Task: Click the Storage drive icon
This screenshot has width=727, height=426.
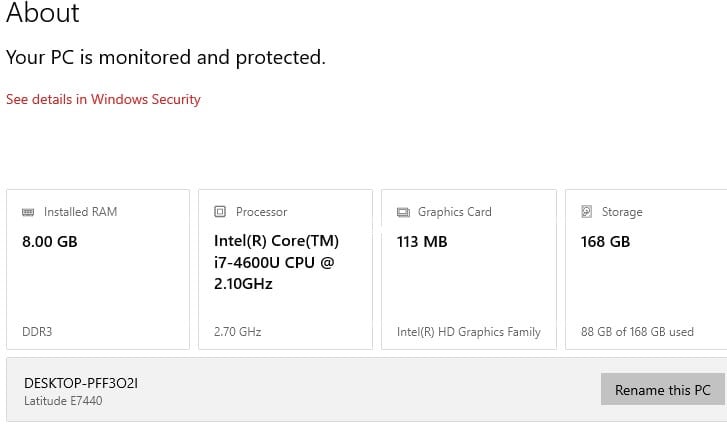Action: [587, 212]
